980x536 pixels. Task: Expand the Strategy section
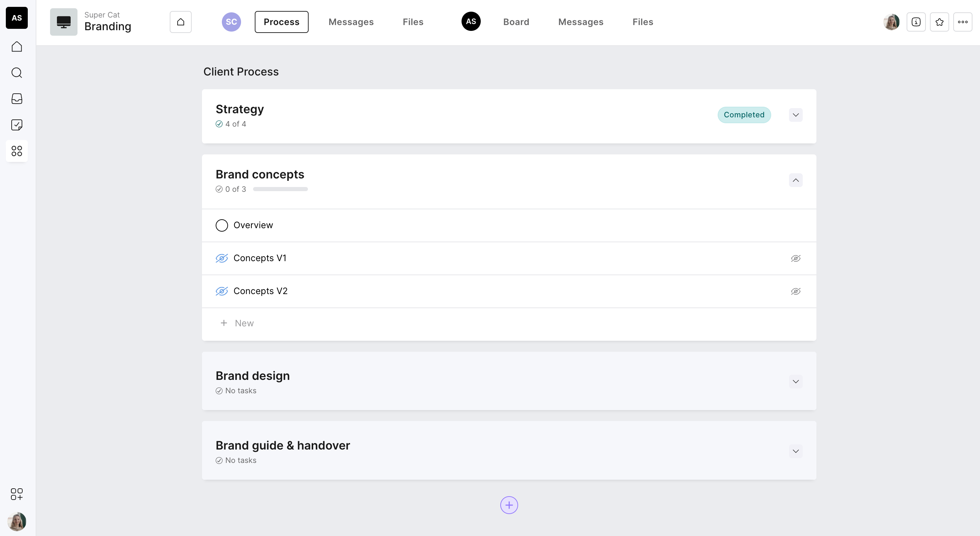(x=796, y=115)
